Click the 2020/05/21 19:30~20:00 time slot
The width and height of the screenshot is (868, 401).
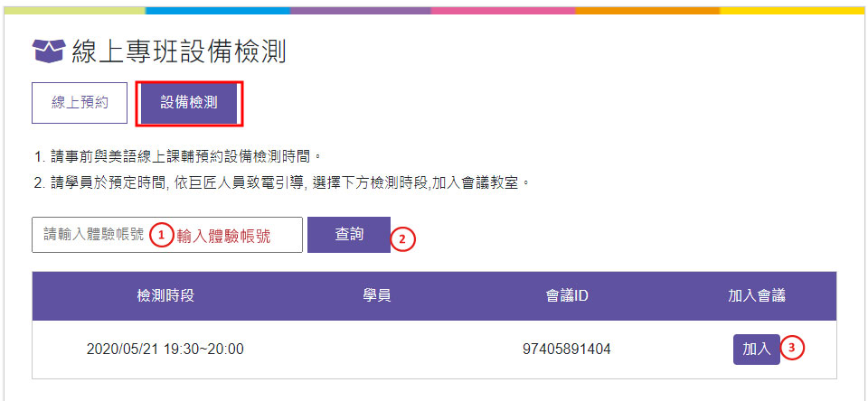tap(165, 350)
